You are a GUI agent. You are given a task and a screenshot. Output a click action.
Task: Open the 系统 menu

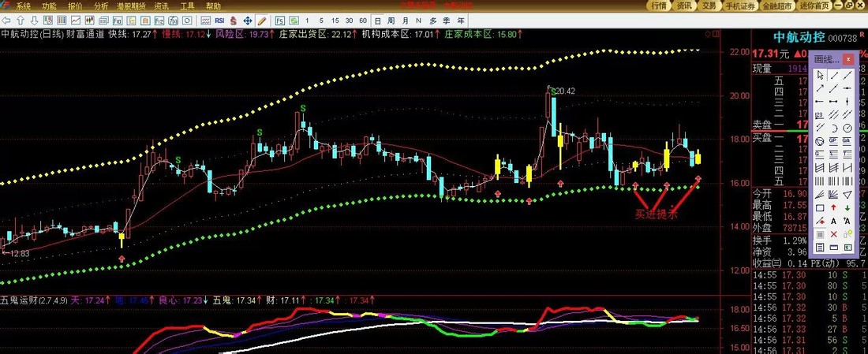[23, 6]
